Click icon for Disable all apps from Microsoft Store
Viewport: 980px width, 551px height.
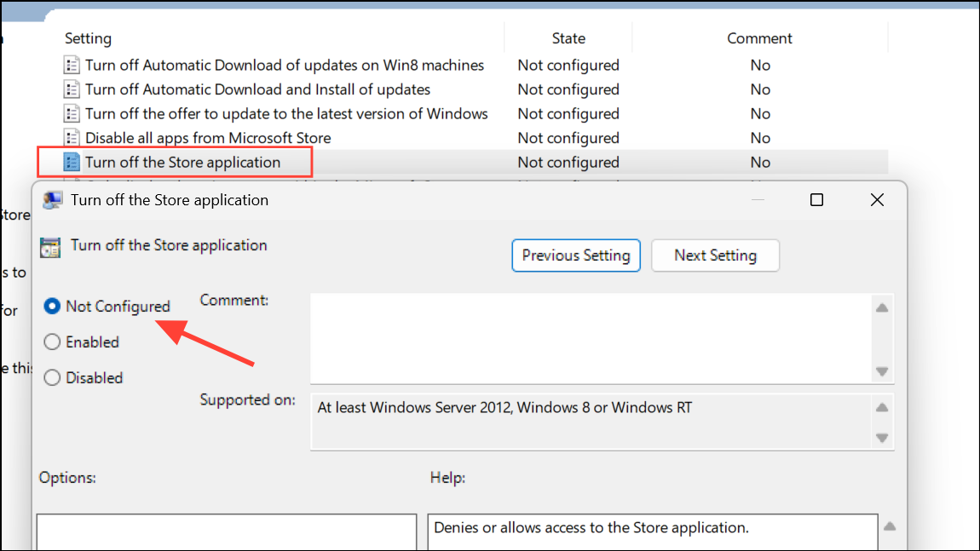(72, 137)
